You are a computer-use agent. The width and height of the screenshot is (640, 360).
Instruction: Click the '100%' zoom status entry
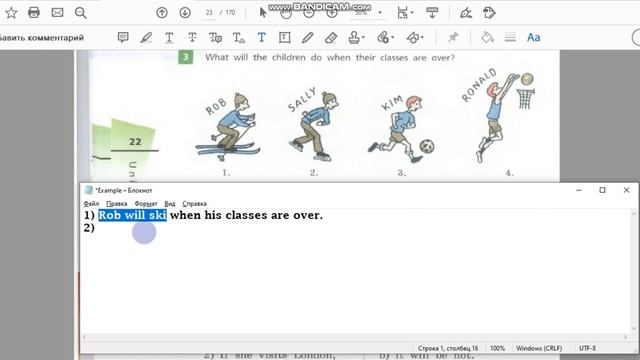point(497,348)
